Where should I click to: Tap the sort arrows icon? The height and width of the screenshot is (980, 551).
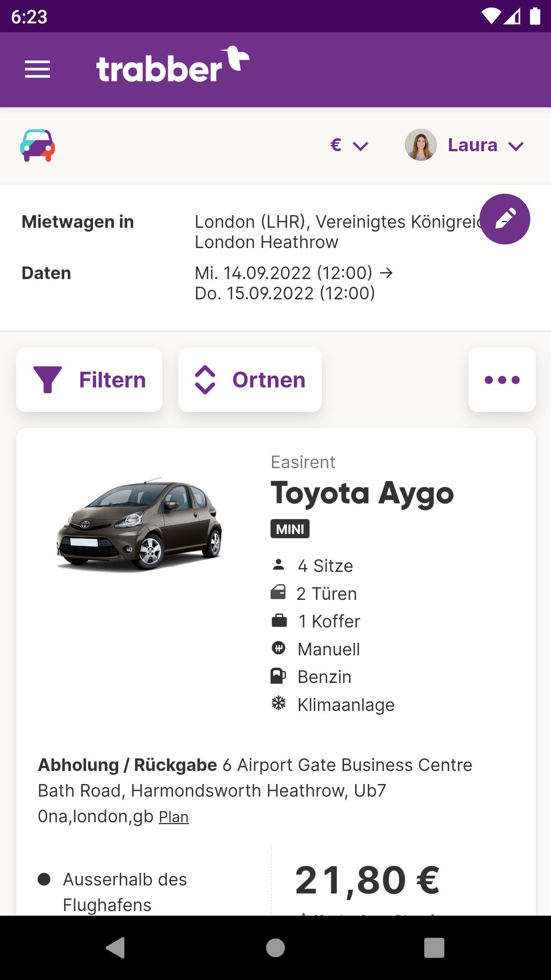pyautogui.click(x=205, y=380)
